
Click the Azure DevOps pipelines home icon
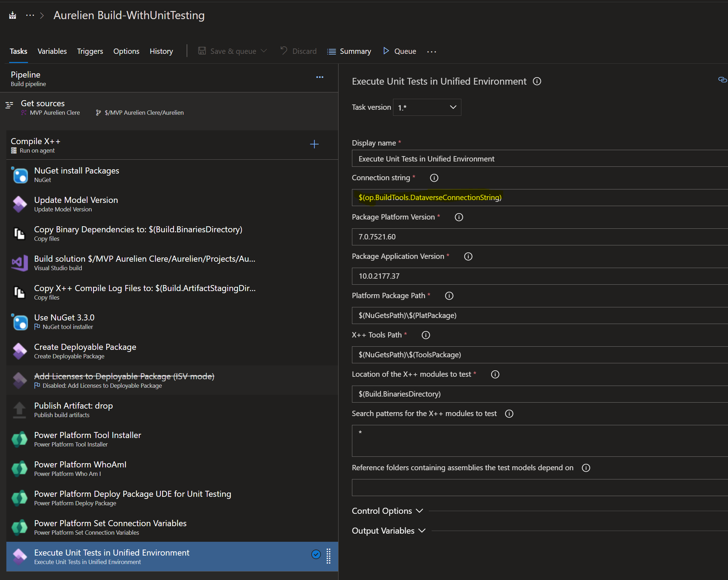(13, 15)
